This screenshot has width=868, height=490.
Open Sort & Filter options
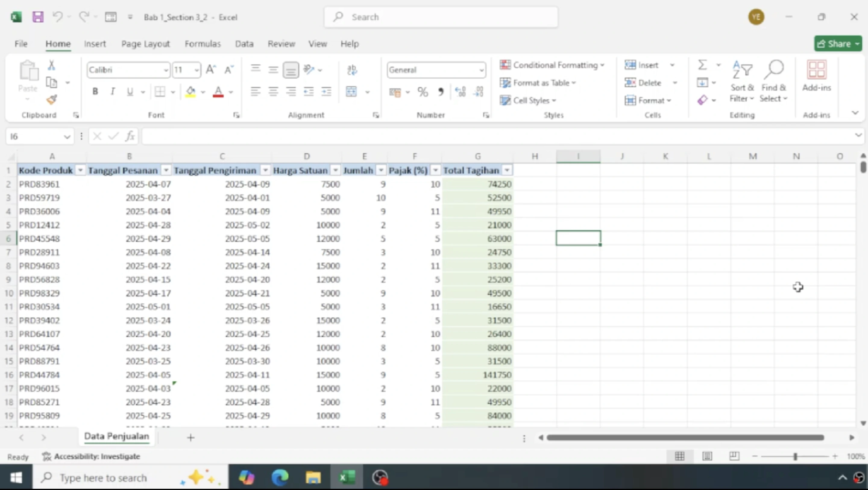point(742,81)
